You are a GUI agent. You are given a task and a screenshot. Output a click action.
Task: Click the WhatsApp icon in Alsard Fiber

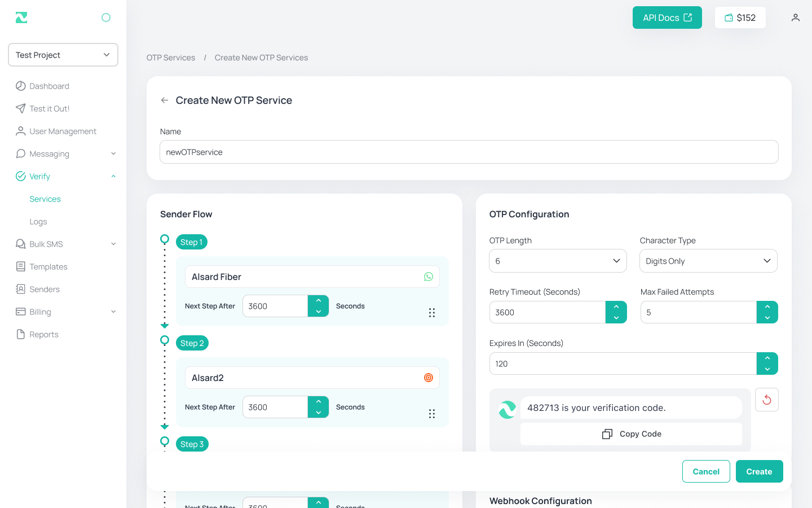429,277
